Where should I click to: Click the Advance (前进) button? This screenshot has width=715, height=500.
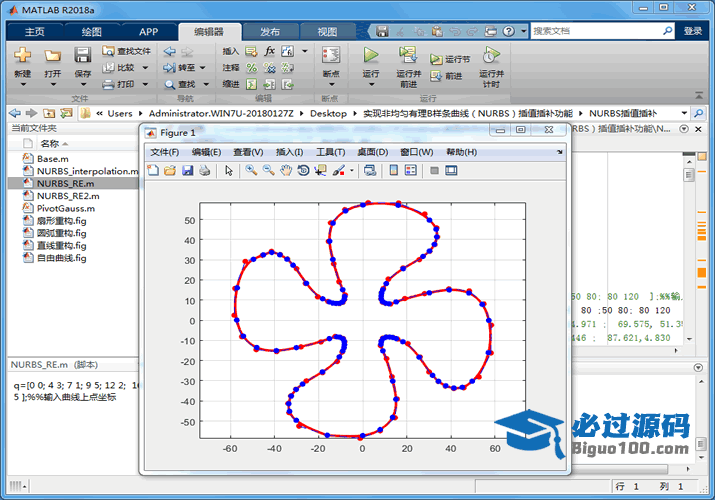[x=446, y=76]
